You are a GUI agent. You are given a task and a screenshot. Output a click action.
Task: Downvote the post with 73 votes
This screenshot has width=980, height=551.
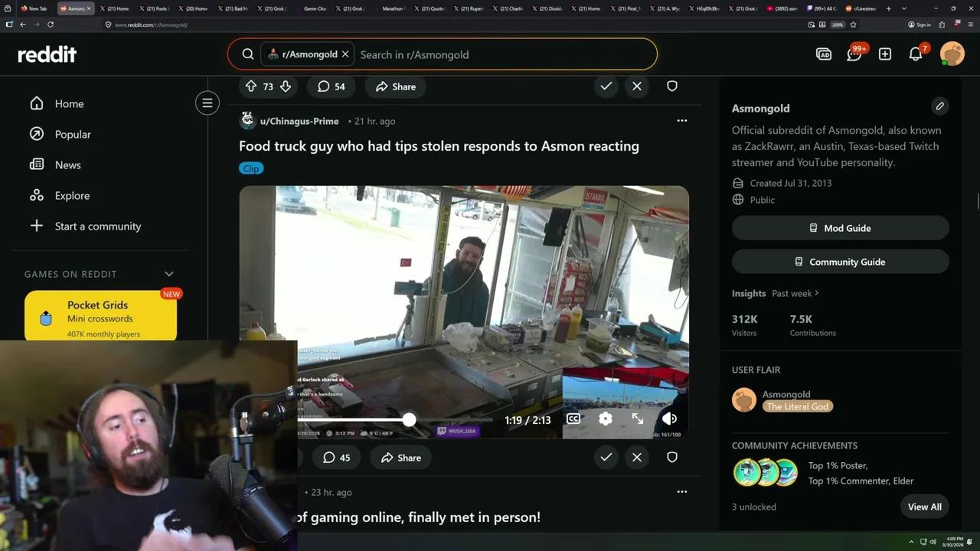(x=286, y=86)
